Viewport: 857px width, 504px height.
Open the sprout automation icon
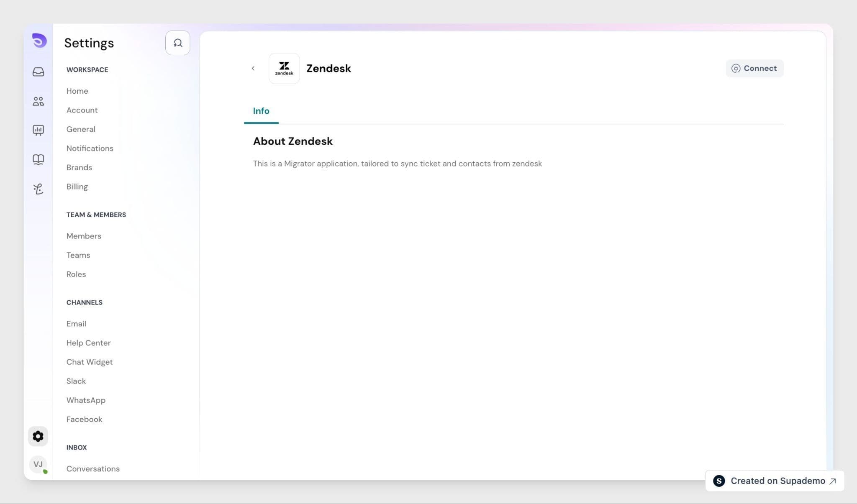tap(38, 189)
